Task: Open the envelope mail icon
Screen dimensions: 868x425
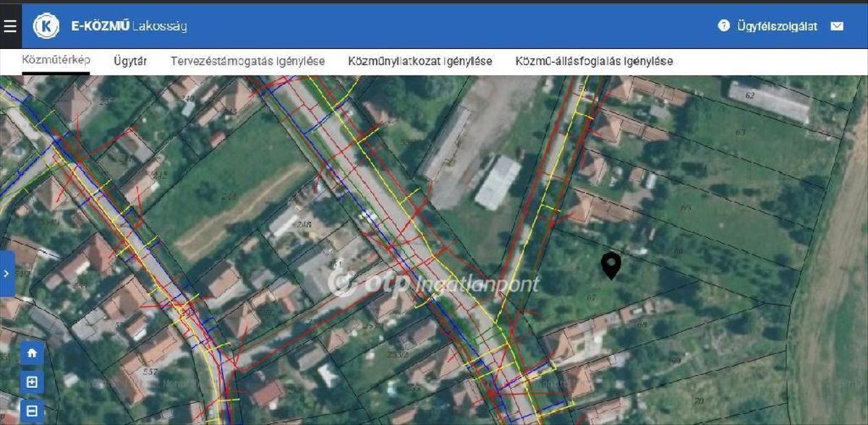Action: pyautogui.click(x=837, y=26)
